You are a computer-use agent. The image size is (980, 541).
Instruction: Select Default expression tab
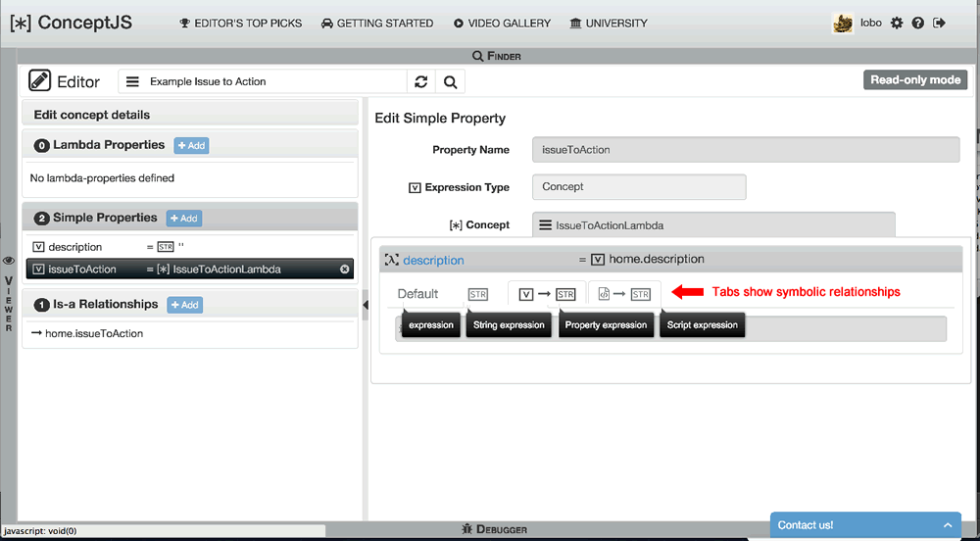[x=417, y=294]
